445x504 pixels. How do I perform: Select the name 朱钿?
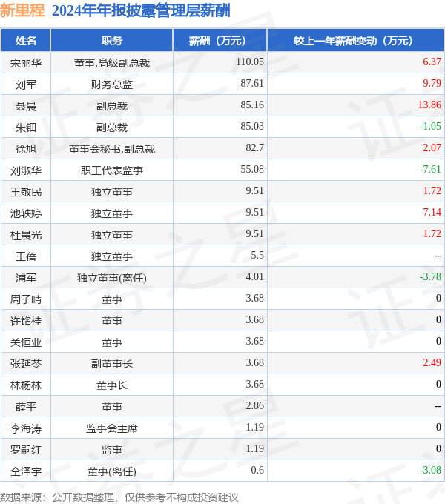[x=26, y=127]
